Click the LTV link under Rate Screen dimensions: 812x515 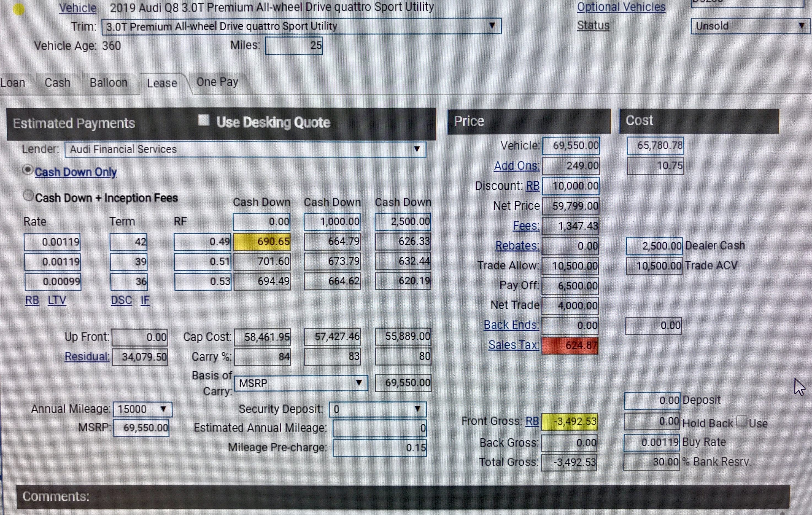pos(57,300)
